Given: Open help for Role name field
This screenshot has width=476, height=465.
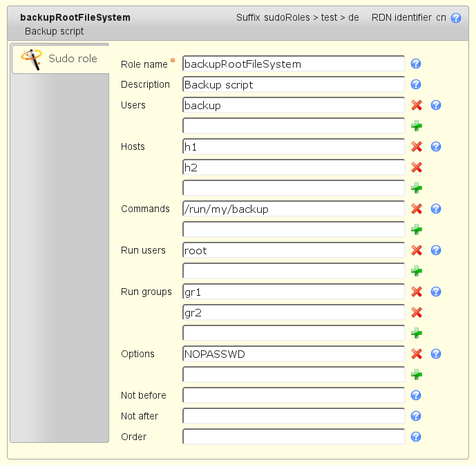Looking at the screenshot, I should (416, 64).
